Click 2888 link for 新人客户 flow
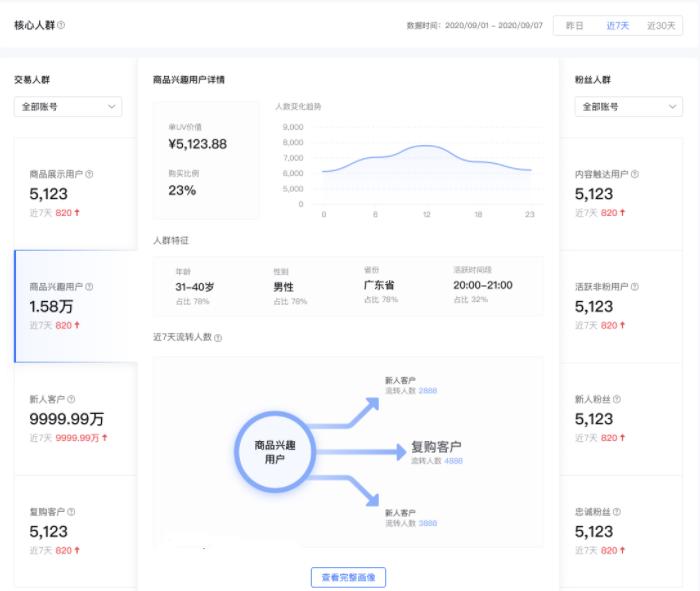This screenshot has width=700, height=591. (427, 391)
